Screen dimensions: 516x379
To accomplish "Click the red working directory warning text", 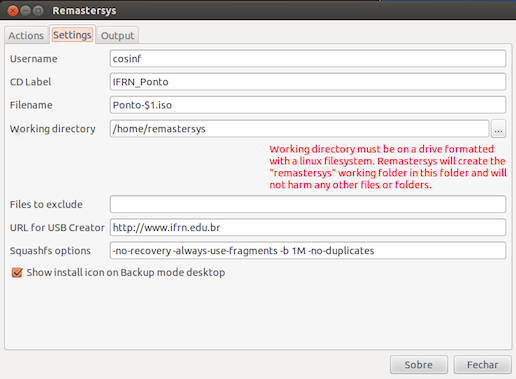I will [x=388, y=167].
